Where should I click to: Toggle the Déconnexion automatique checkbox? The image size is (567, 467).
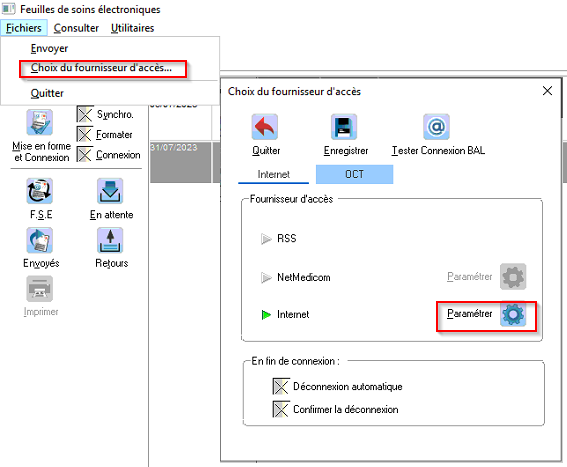click(x=281, y=386)
